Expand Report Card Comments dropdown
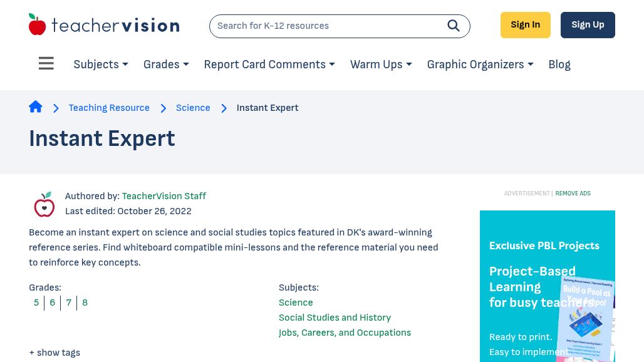 [269, 65]
